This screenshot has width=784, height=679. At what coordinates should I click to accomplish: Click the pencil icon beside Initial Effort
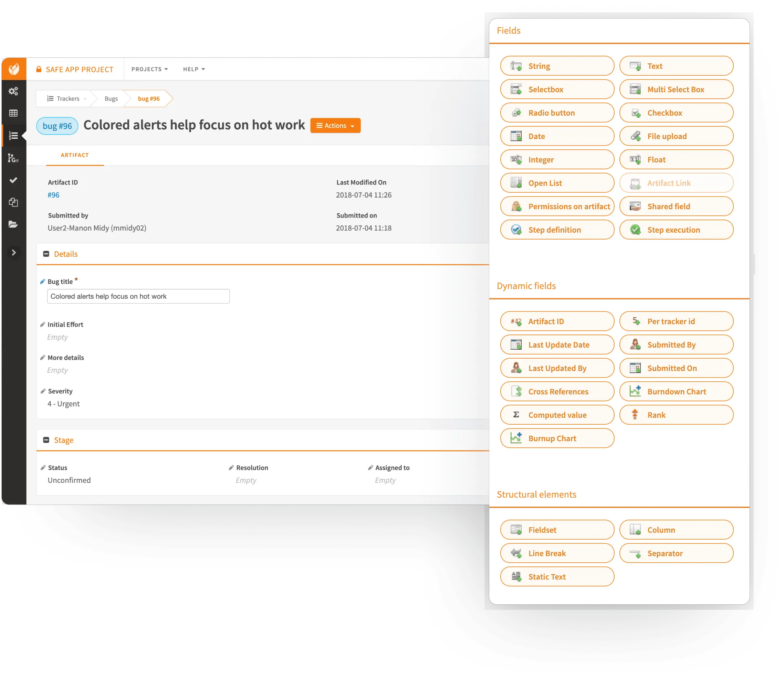click(42, 325)
